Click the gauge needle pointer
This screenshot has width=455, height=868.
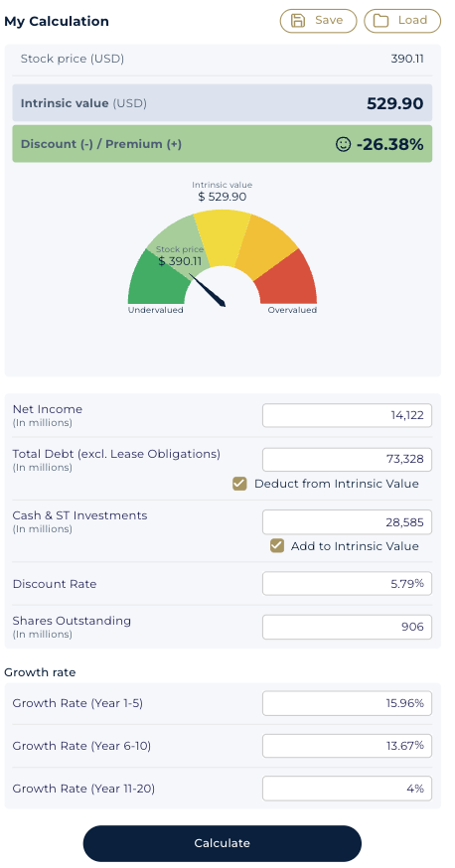coord(208,290)
